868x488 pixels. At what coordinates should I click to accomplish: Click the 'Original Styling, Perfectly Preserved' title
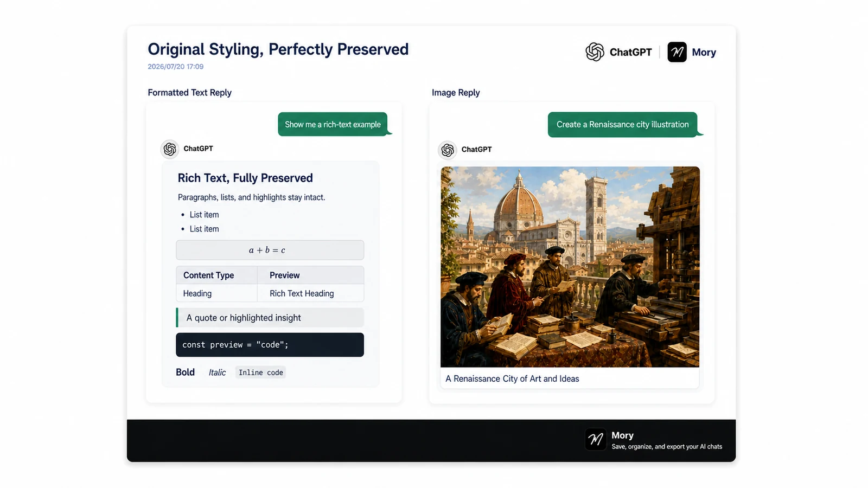[x=278, y=49]
